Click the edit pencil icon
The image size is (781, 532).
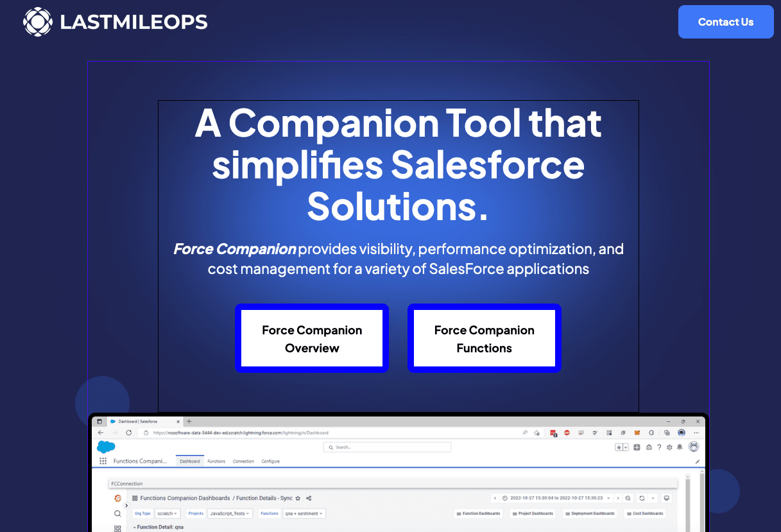[698, 461]
